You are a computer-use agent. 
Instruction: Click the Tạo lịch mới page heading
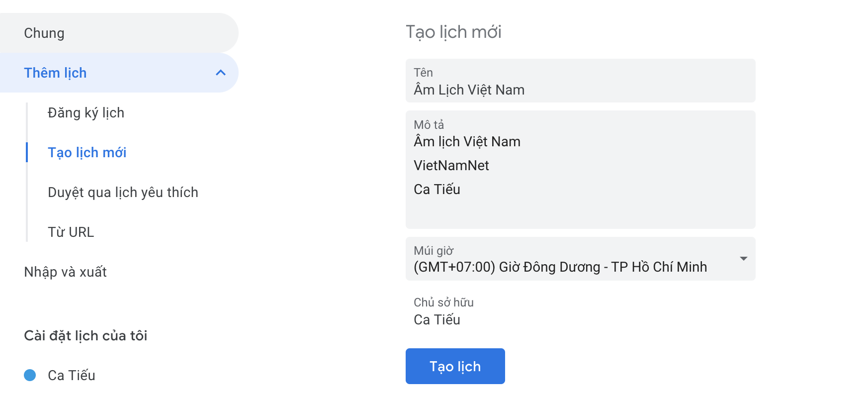(x=453, y=32)
